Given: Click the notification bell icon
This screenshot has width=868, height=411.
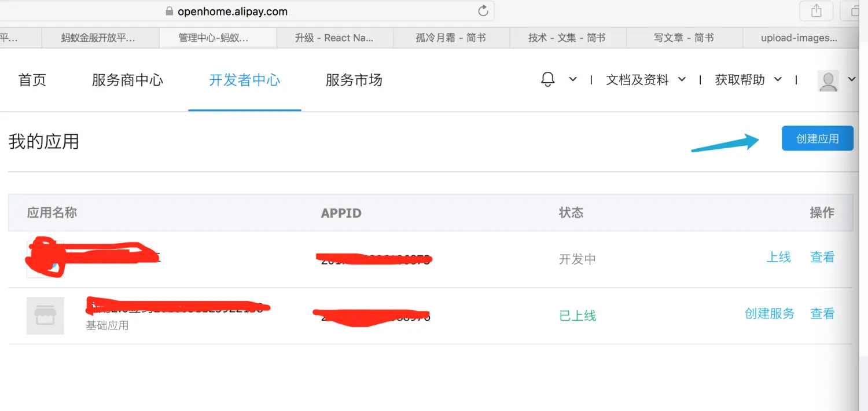Looking at the screenshot, I should [547, 80].
